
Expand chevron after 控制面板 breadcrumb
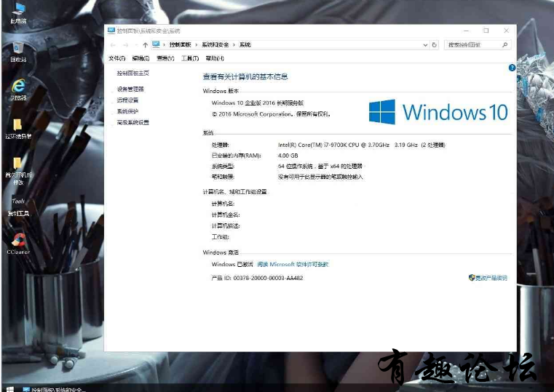click(197, 45)
